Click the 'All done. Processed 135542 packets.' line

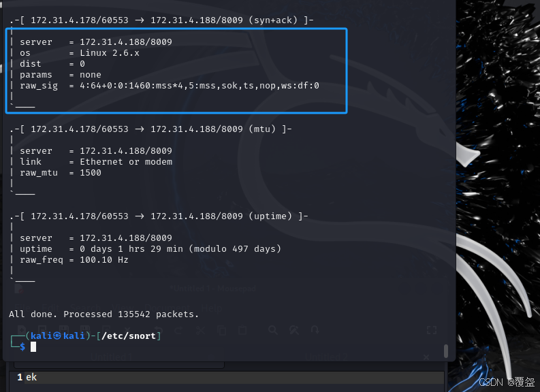pos(104,314)
